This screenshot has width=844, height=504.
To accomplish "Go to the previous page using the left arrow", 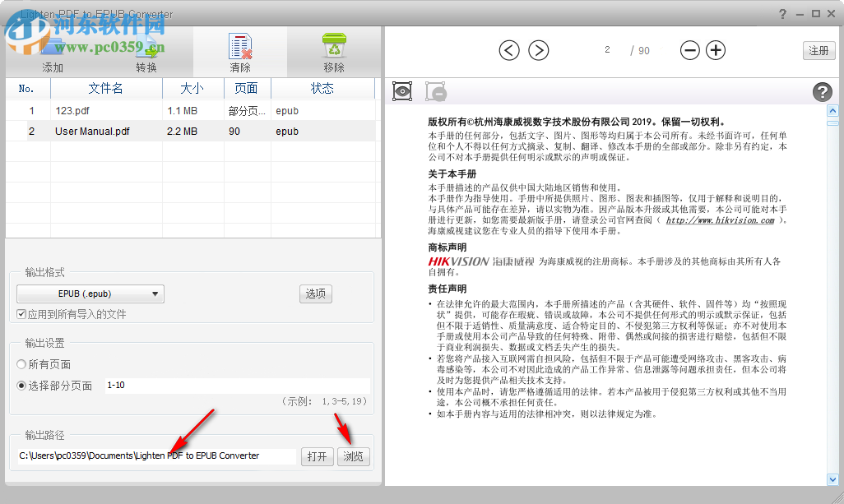I will click(508, 50).
